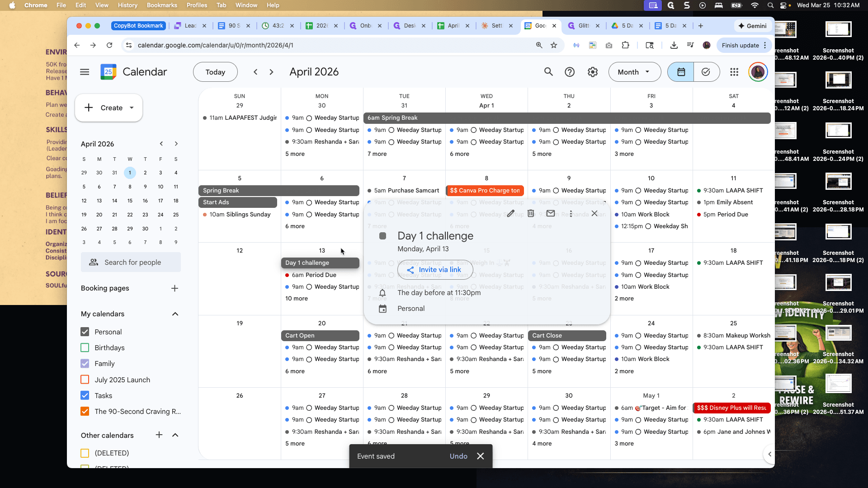This screenshot has height=488, width=868.
Task: Show 10 more events on April 13
Action: [x=297, y=298]
